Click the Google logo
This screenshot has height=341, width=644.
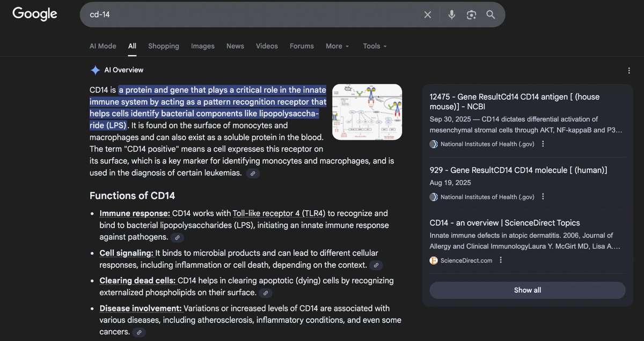tap(35, 14)
